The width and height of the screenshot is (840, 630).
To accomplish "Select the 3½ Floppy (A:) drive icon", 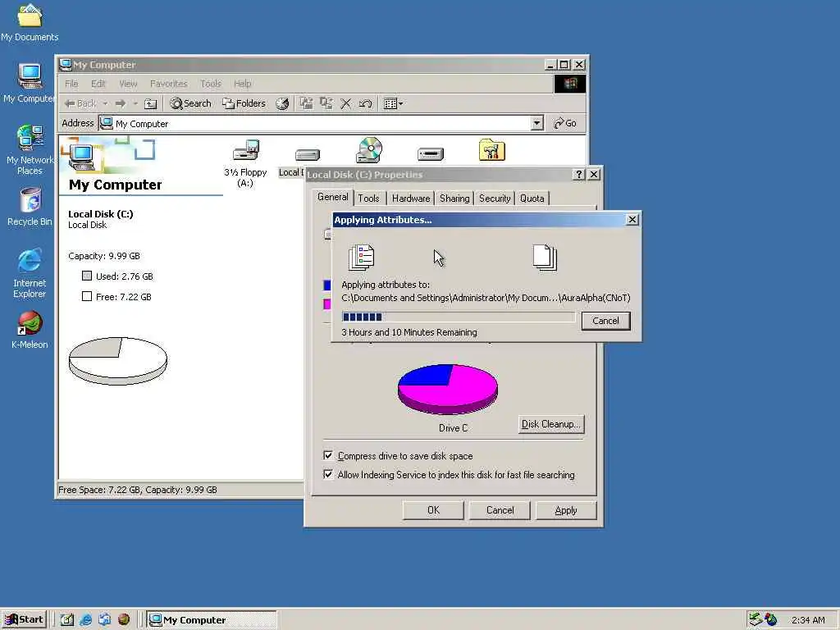I will 245,163.
